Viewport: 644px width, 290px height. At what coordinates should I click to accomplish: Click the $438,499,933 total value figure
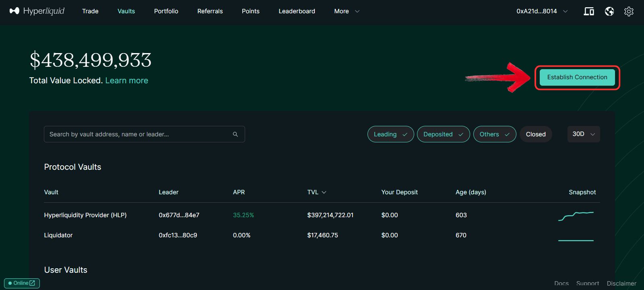pos(91,60)
